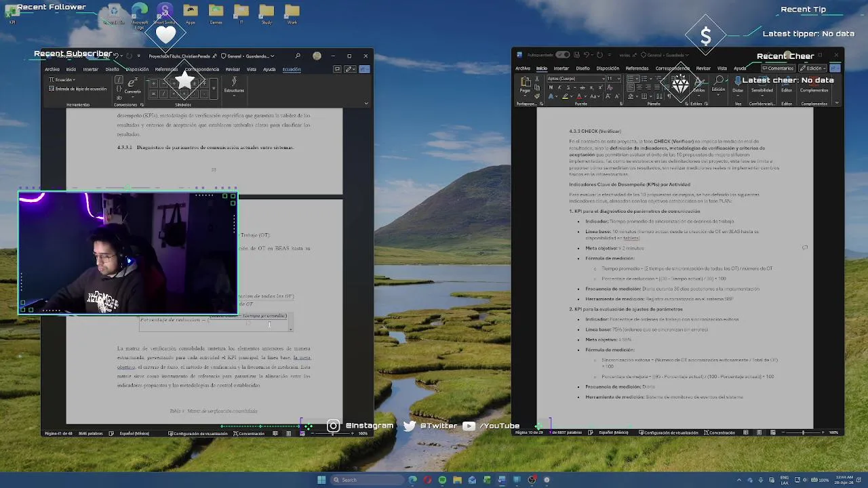This screenshot has width=868, height=488.
Task: Open Search in left Word title bar
Action: 298,56
